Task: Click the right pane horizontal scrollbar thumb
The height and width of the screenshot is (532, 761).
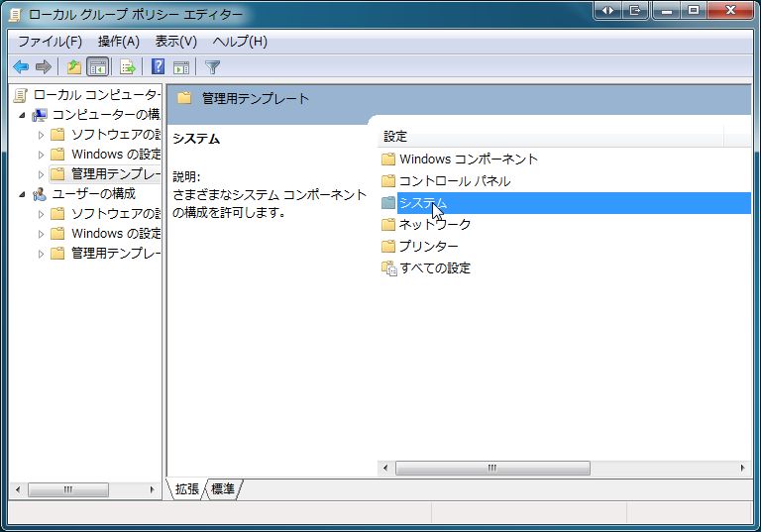Action: pos(490,469)
